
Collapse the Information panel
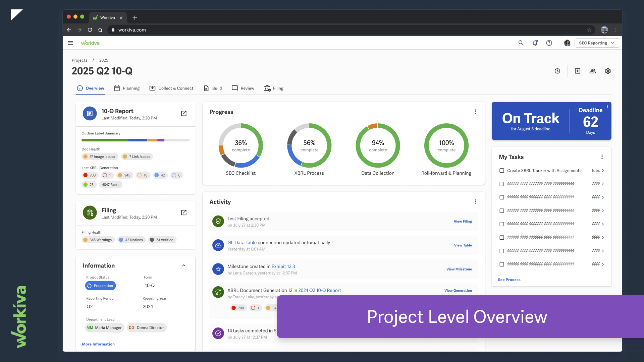(184, 265)
